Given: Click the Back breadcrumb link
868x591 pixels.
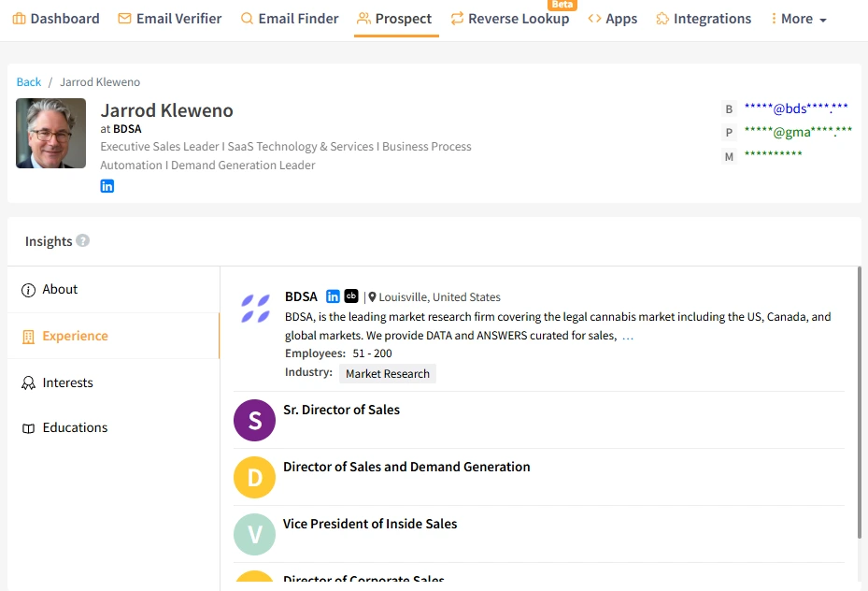Looking at the screenshot, I should pos(29,82).
